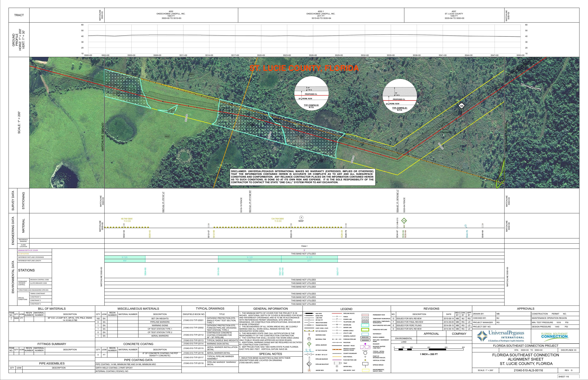The height and width of the screenshot is (380, 588).
Task: Click the Water Well legend symbol
Action: [x=337, y=366]
